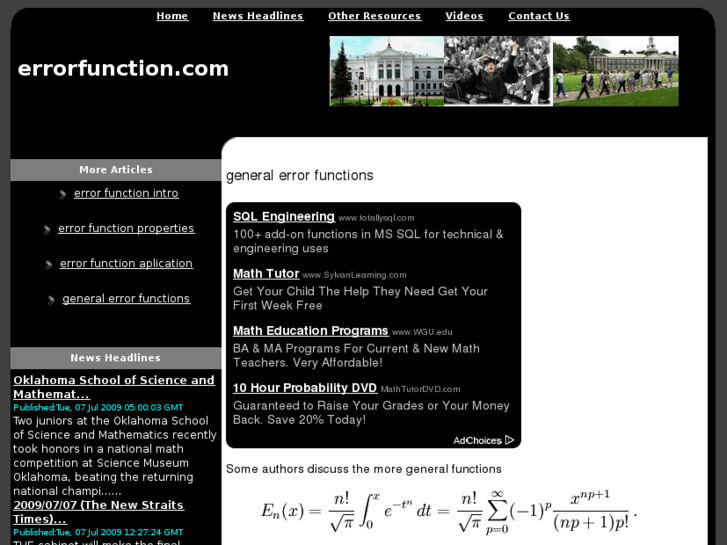The image size is (727, 545).
Task: Click 'BA & MA Programs' ad description
Action: [356, 355]
